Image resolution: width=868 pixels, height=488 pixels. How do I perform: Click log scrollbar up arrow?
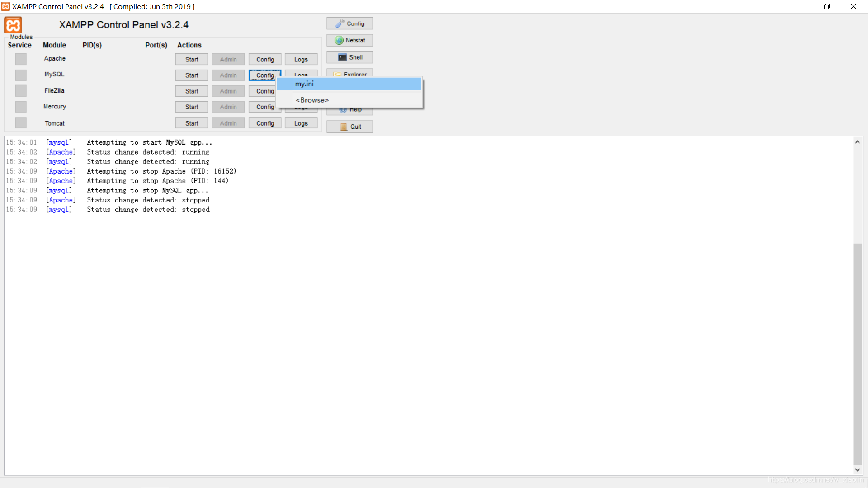coord(857,142)
